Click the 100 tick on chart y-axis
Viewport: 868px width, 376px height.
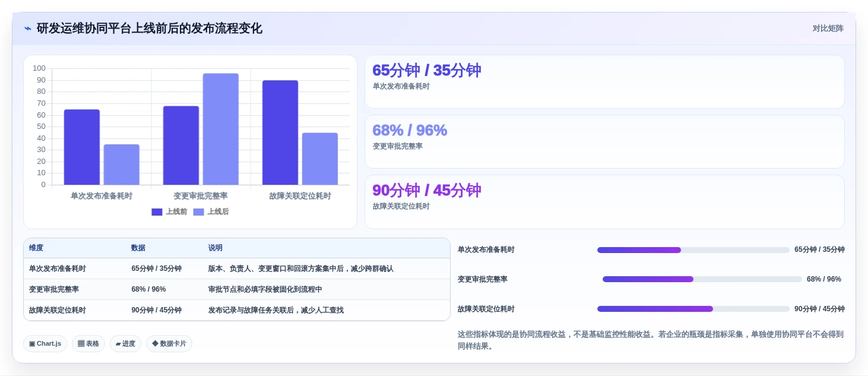pyautogui.click(x=39, y=68)
